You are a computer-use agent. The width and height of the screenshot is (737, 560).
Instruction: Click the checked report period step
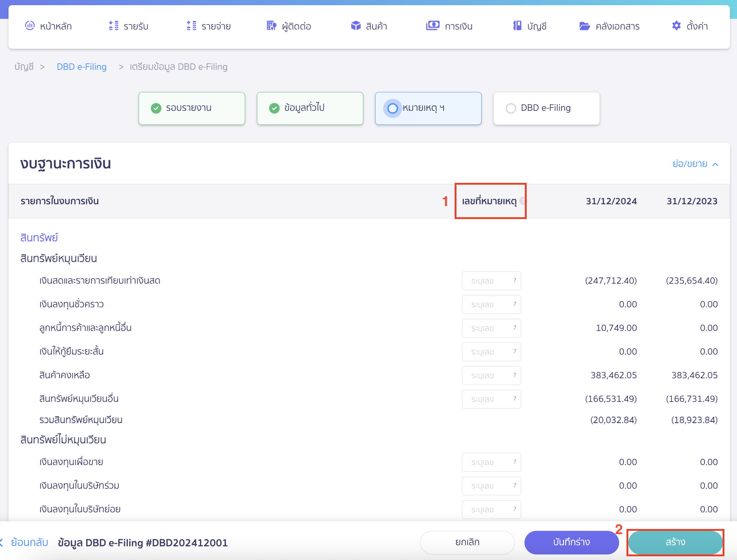tap(191, 108)
